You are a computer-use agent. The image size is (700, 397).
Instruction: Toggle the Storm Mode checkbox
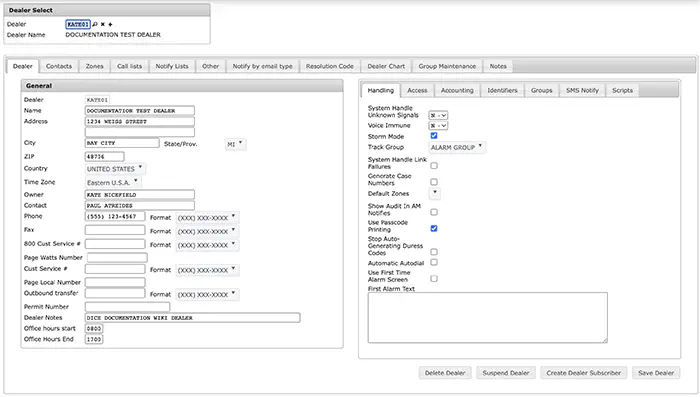(x=433, y=136)
